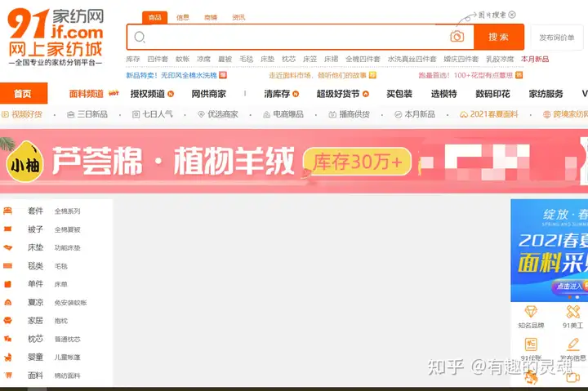The image size is (588, 391).
Task: Open 三日新品 sub-navigation link
Action: click(87, 114)
